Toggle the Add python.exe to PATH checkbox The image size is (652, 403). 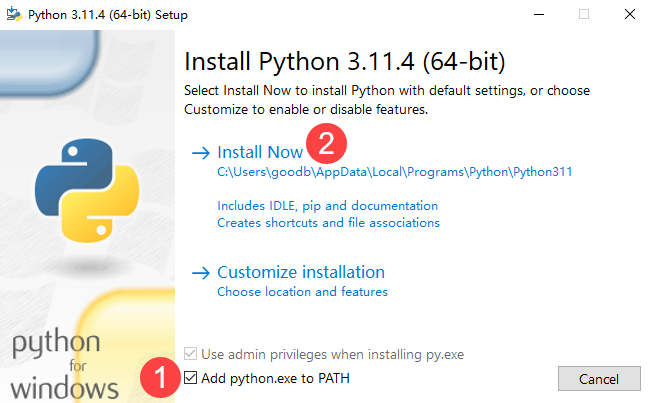(x=190, y=378)
